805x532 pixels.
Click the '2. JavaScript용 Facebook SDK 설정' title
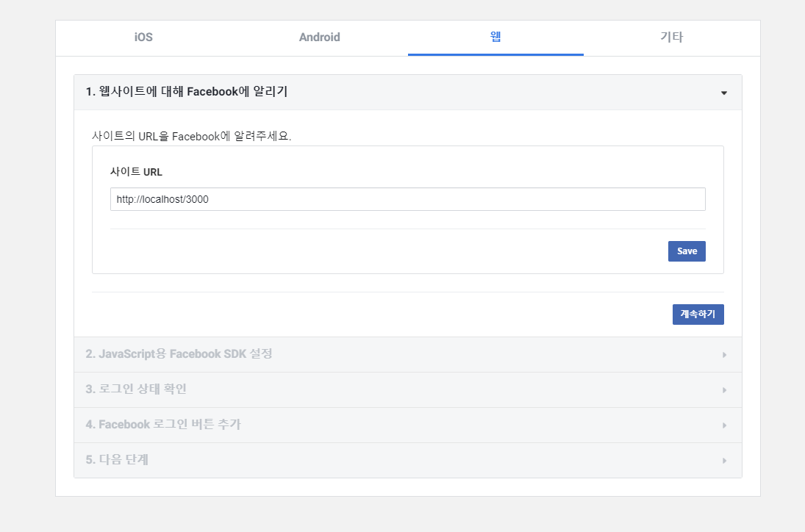coord(179,354)
